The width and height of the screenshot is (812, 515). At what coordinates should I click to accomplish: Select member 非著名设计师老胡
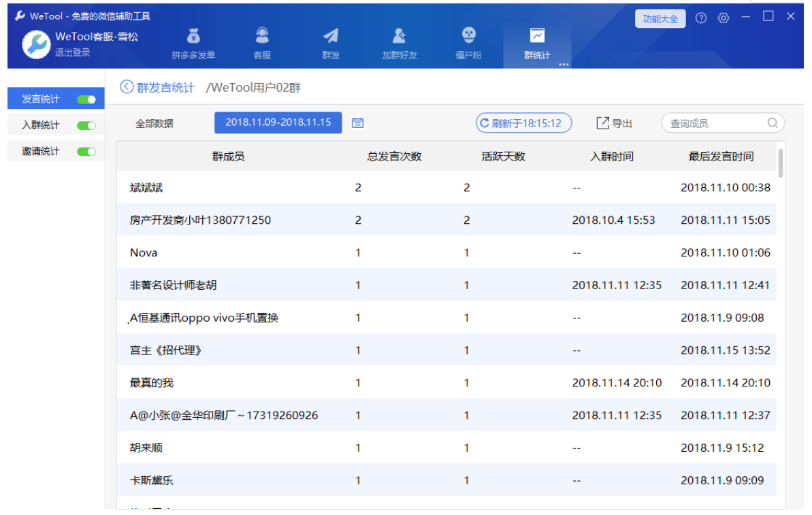click(446, 285)
